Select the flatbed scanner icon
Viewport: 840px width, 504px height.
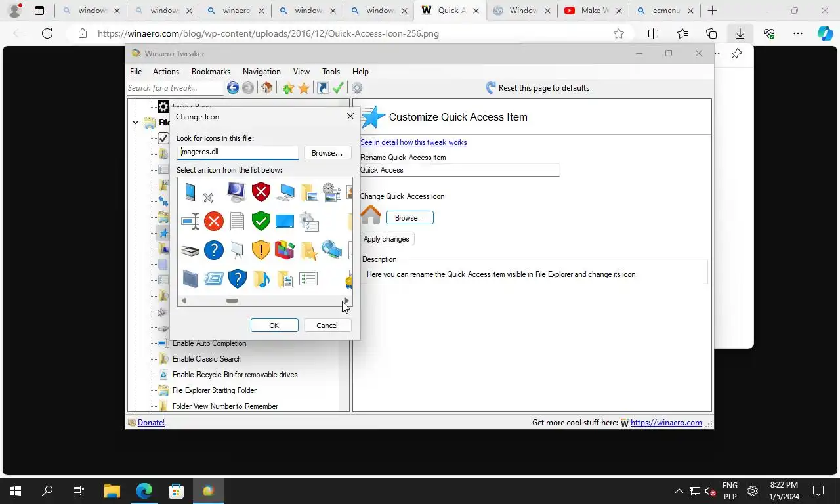(190, 250)
